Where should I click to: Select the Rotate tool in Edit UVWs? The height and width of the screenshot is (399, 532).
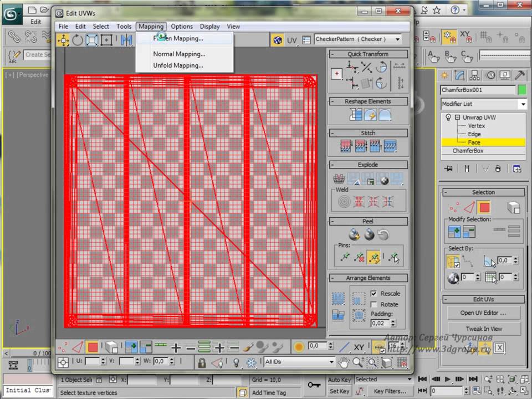pos(78,40)
